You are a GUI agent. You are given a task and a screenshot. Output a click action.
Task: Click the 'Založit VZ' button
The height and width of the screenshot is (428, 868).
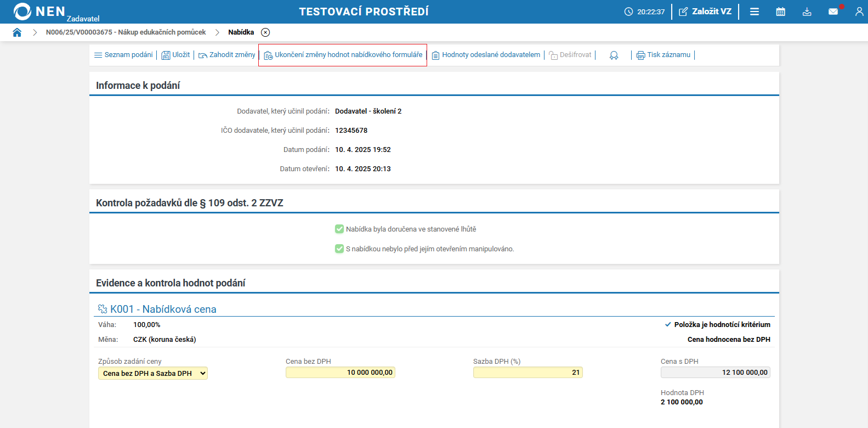(705, 12)
